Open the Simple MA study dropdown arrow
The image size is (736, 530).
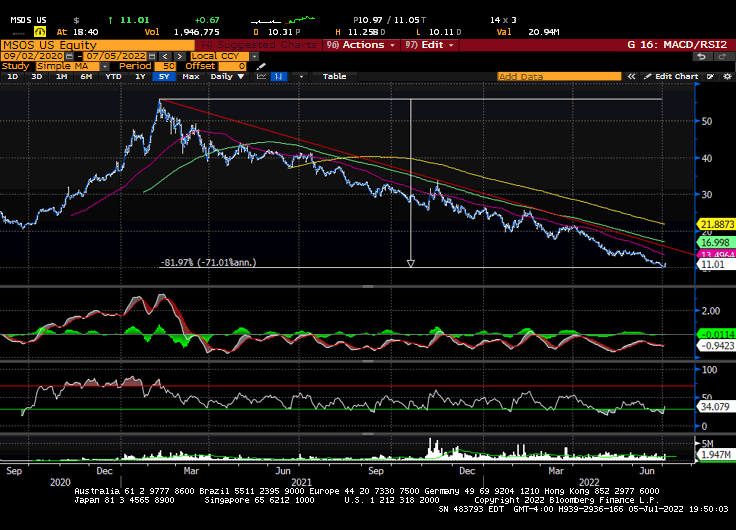pos(105,66)
